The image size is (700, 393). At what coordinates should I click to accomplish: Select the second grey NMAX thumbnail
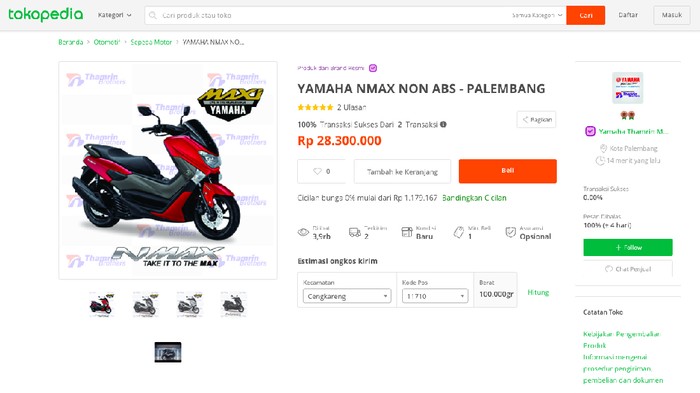pos(189,304)
